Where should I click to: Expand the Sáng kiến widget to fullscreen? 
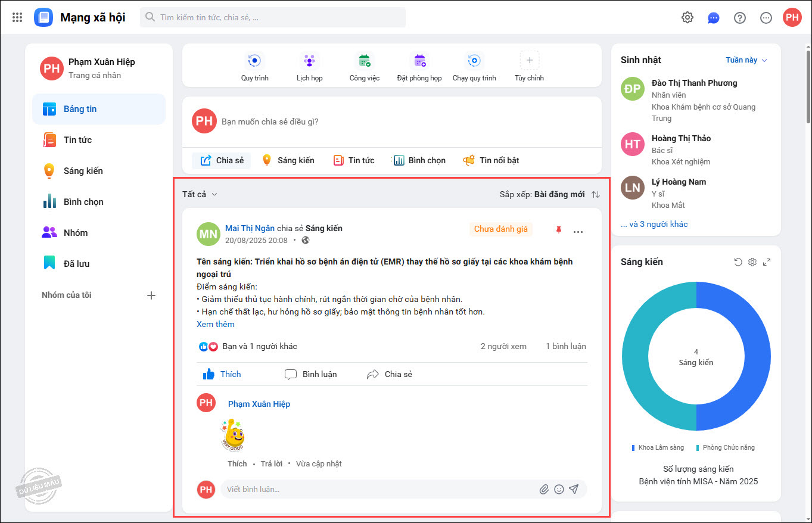(767, 262)
